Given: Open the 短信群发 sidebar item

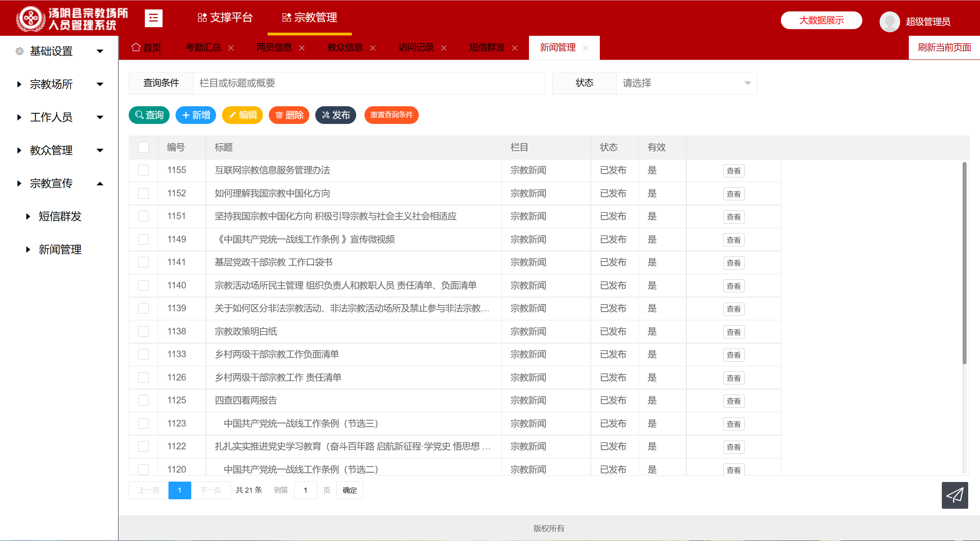Looking at the screenshot, I should tap(60, 216).
